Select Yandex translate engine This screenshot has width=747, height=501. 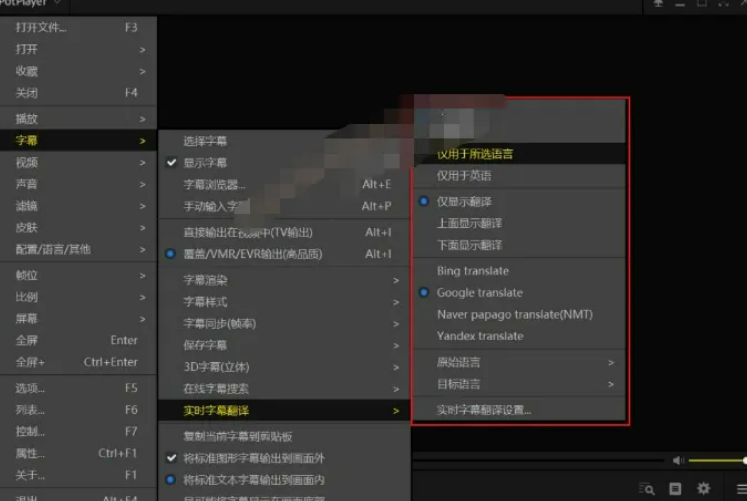(519, 336)
